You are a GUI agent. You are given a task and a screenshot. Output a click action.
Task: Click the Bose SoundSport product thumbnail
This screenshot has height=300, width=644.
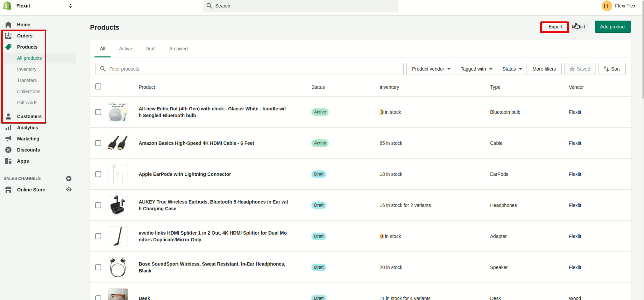118,267
